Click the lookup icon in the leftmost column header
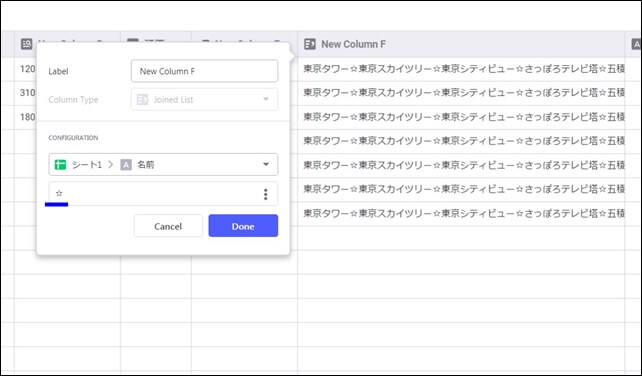 27,44
